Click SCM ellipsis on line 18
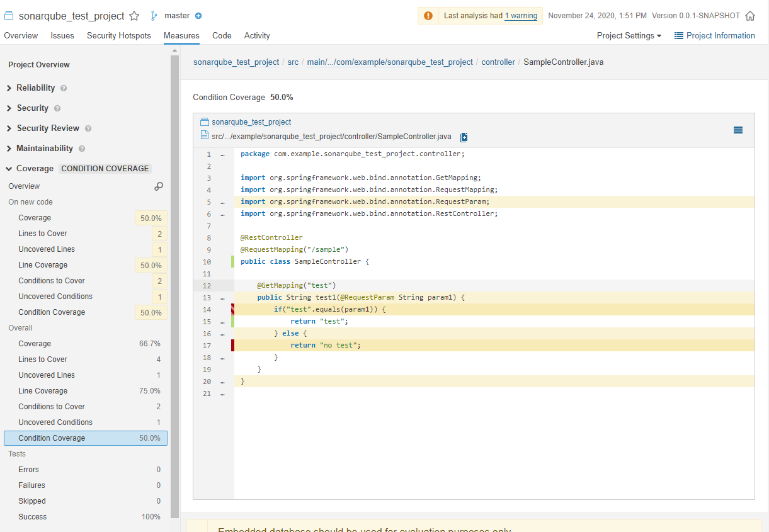 pyautogui.click(x=222, y=358)
